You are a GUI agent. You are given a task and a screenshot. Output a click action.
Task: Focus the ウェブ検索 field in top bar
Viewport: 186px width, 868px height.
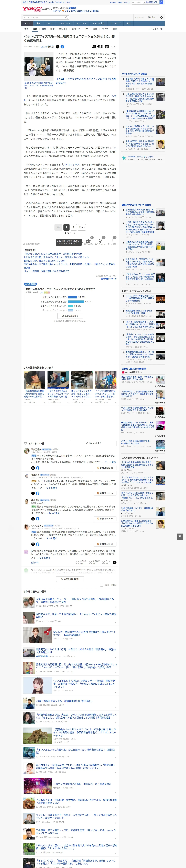click(x=137, y=2)
